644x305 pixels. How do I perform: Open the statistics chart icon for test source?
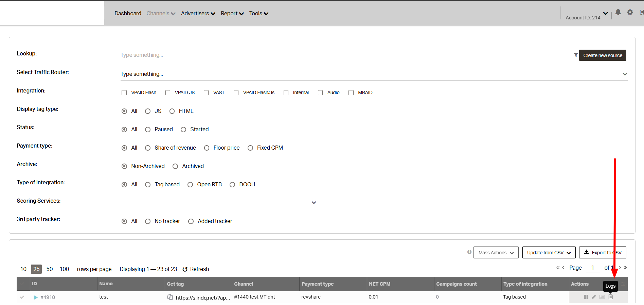coord(602,297)
